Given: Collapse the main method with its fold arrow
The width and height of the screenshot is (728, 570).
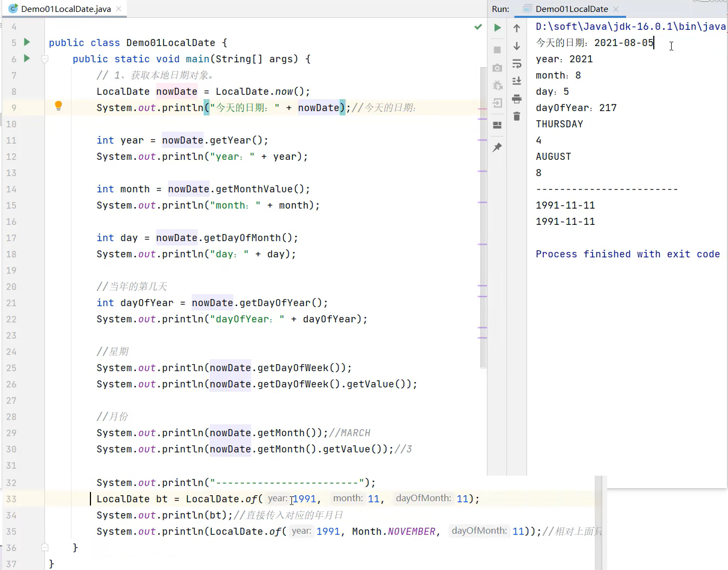Looking at the screenshot, I should point(44,59).
